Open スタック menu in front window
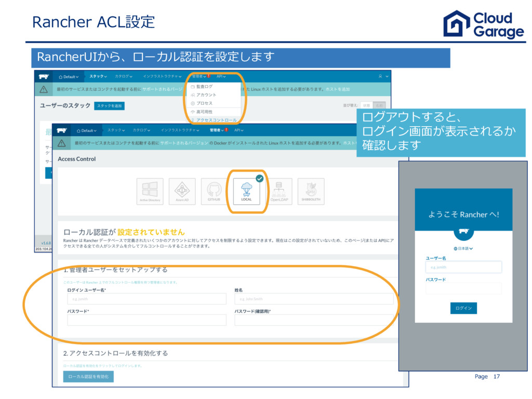532x399 pixels. point(116,130)
